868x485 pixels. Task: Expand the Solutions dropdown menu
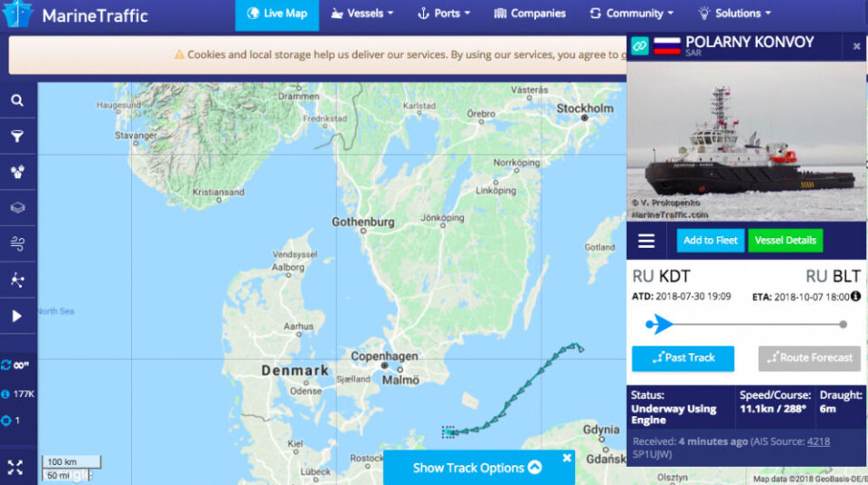coord(734,14)
